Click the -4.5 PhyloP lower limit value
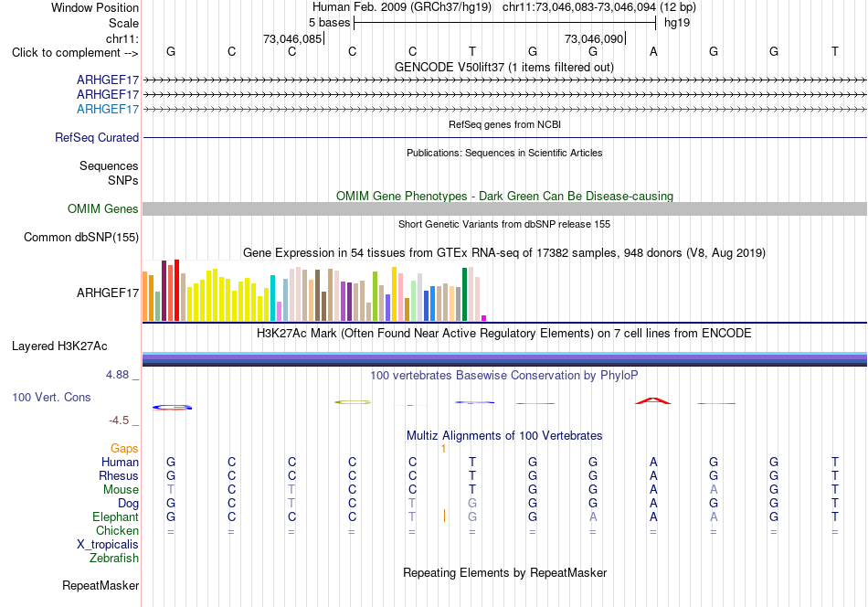This screenshot has width=868, height=607. [x=119, y=421]
